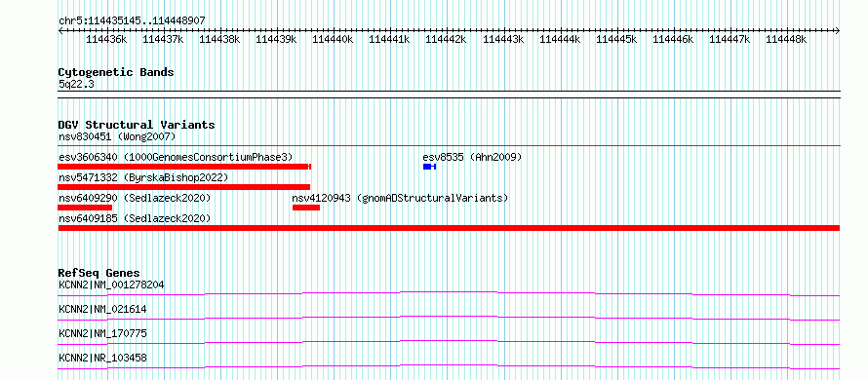Click the DGV Structural Variants track title

coord(137,125)
